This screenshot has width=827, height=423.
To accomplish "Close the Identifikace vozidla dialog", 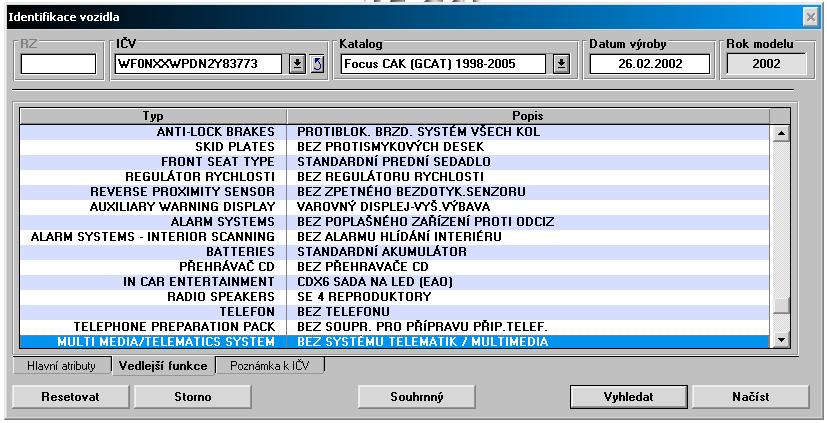I will (x=810, y=17).
